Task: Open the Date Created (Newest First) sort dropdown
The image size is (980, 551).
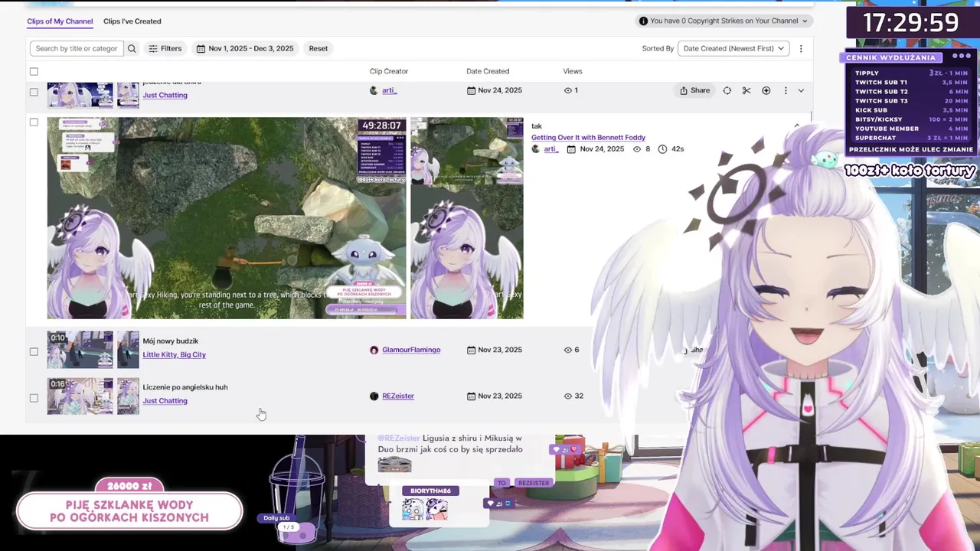Action: (733, 48)
